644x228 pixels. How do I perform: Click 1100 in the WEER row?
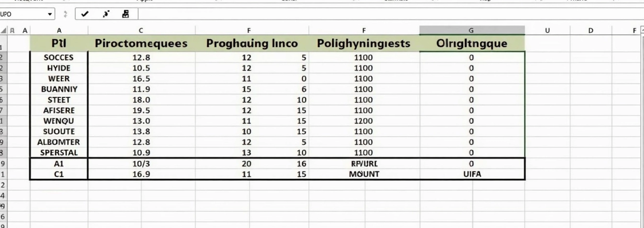(364, 78)
